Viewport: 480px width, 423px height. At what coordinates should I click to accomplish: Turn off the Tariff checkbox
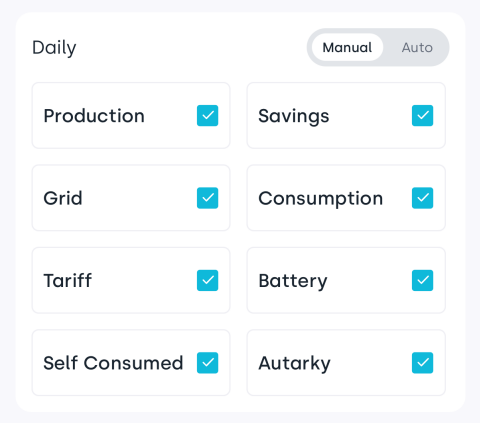click(x=207, y=280)
